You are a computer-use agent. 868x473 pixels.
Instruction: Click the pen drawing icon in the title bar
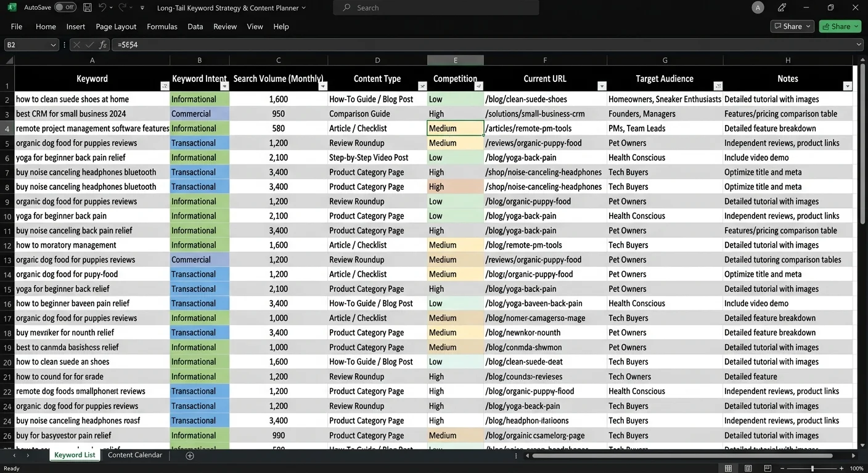[x=782, y=7]
